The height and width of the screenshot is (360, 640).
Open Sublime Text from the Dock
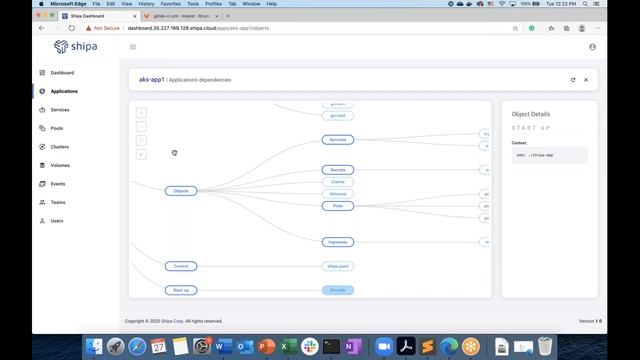pos(427,347)
